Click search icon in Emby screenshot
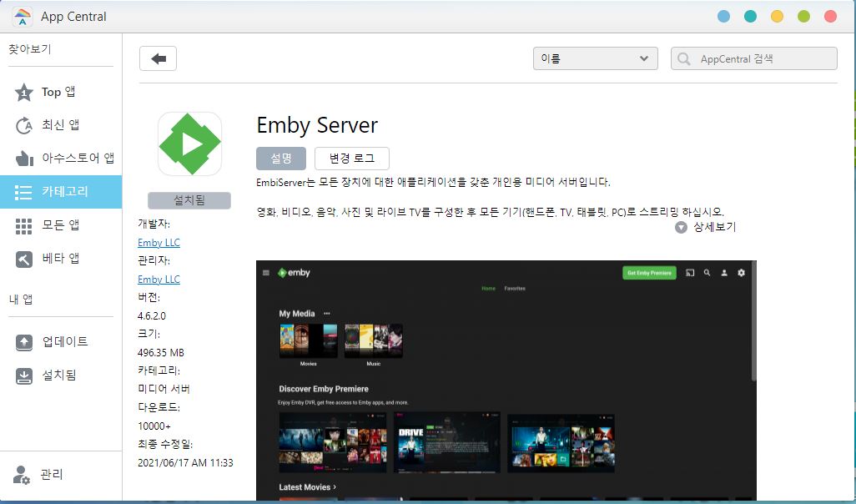The height and width of the screenshot is (504, 856). pos(707,273)
